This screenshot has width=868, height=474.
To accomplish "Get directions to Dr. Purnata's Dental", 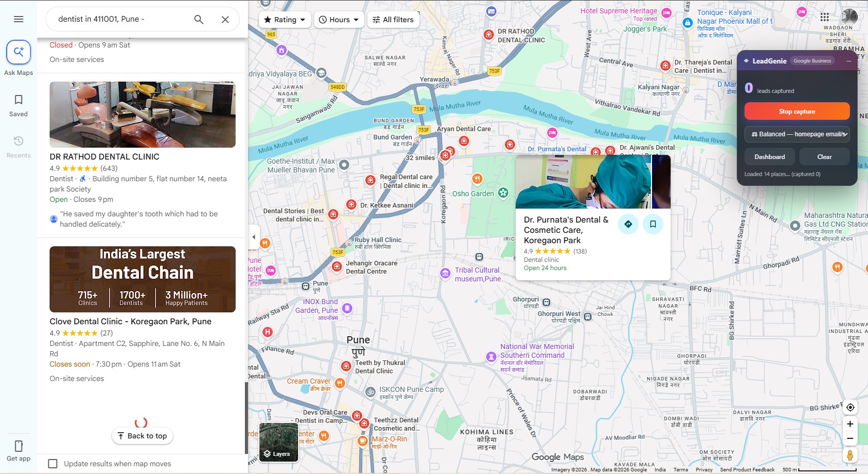I will click(628, 224).
